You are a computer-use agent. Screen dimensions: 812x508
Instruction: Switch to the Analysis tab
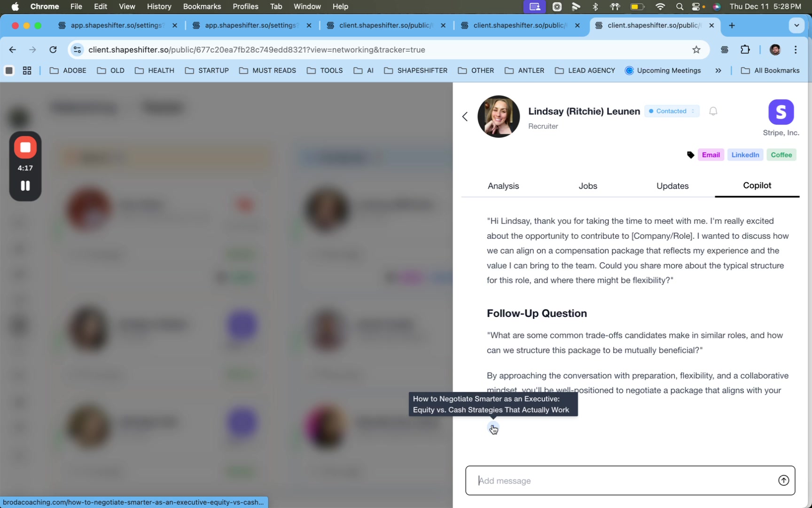[x=503, y=186]
